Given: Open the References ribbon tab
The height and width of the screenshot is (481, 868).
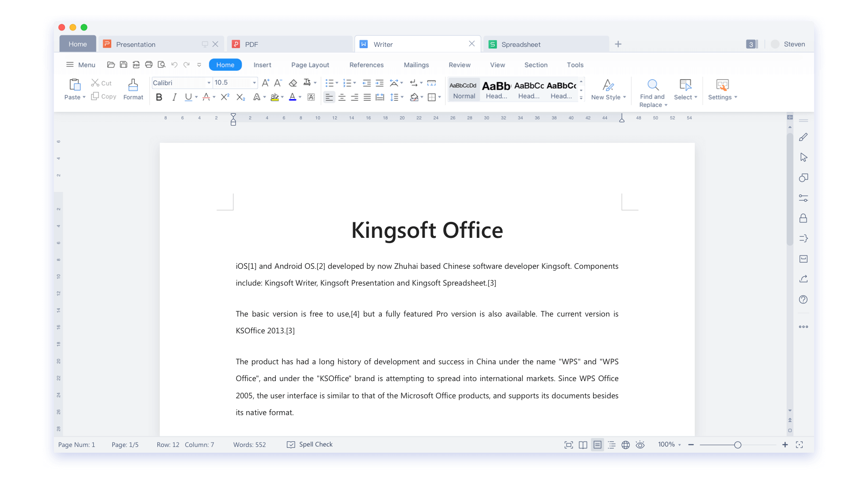Looking at the screenshot, I should coord(366,65).
